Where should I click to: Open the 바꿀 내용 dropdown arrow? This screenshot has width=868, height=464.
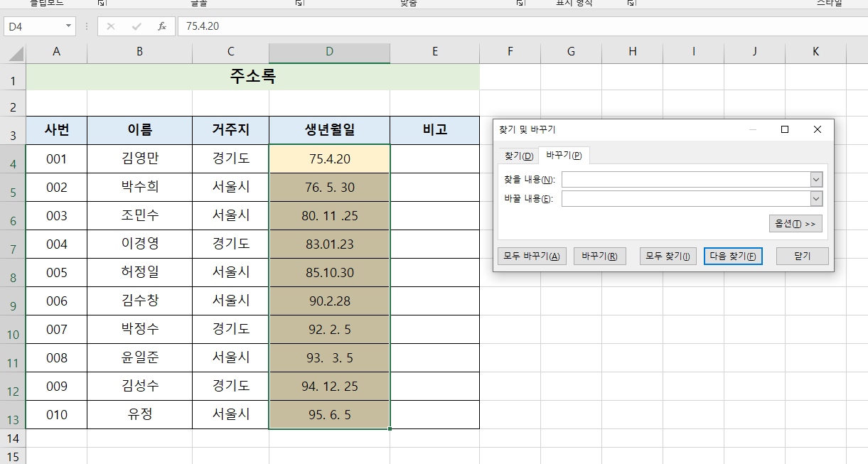point(816,198)
